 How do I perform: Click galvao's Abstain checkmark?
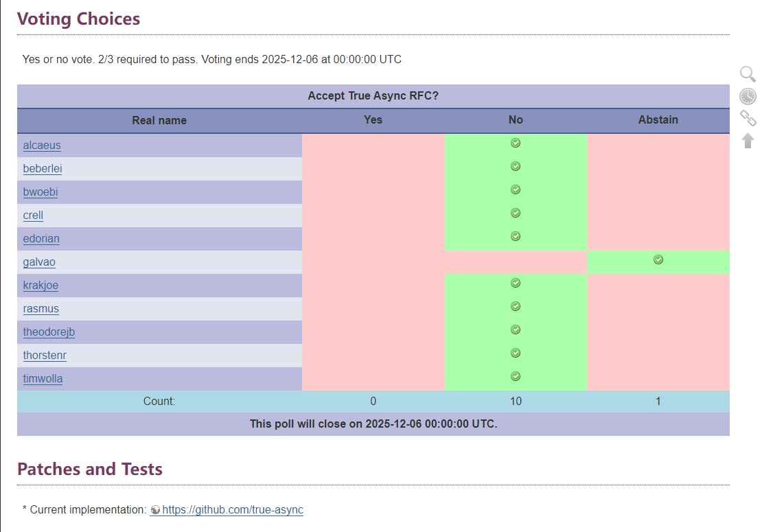658,259
